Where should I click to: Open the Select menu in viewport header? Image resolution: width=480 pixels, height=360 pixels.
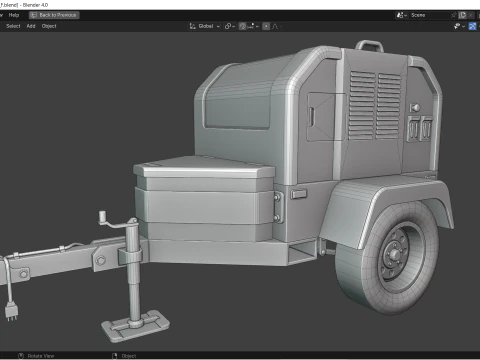point(13,26)
